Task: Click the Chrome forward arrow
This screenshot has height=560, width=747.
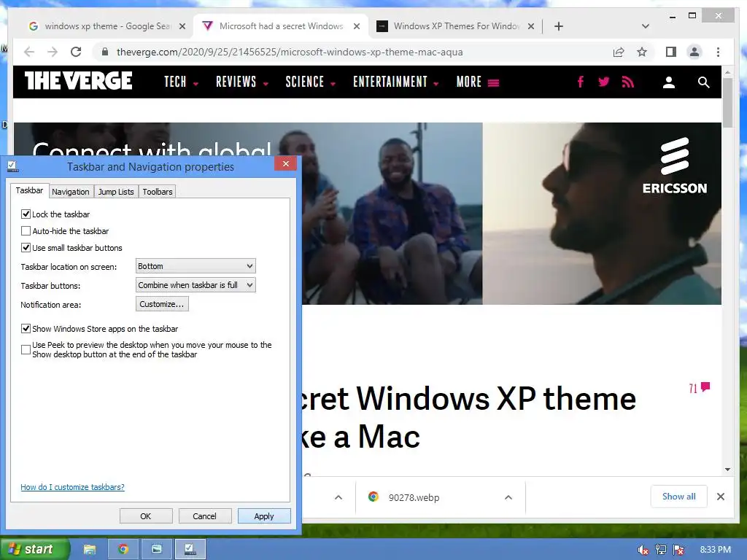Action: [x=53, y=52]
